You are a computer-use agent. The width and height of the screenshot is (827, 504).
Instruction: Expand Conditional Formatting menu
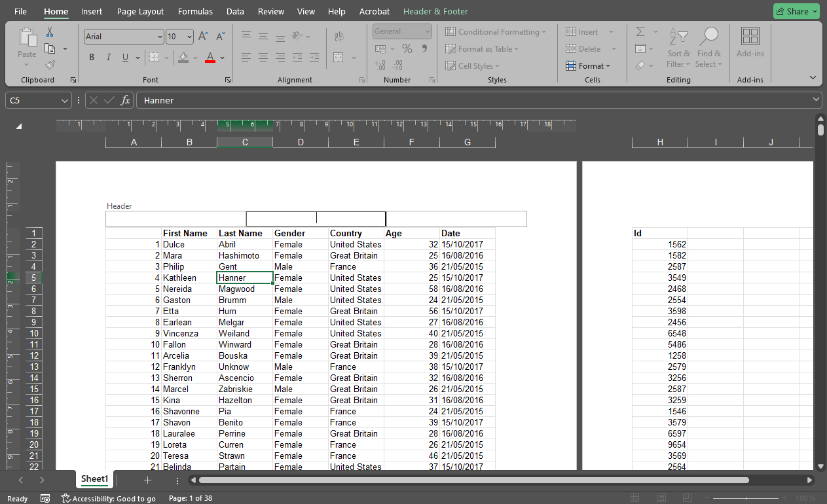pos(496,32)
